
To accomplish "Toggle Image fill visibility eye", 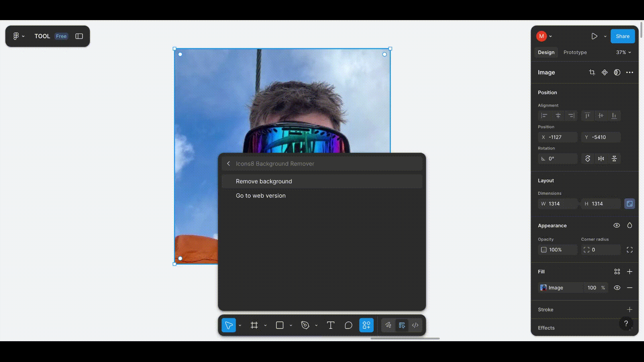I will click(x=617, y=288).
